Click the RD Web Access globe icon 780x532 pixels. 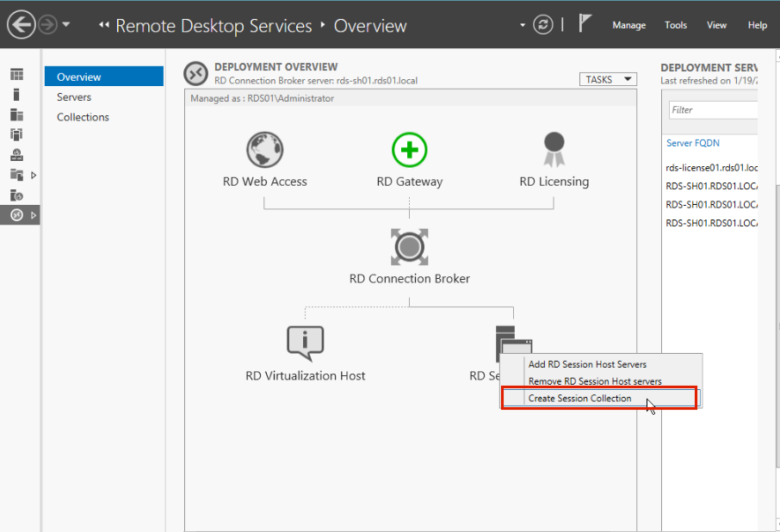point(264,150)
